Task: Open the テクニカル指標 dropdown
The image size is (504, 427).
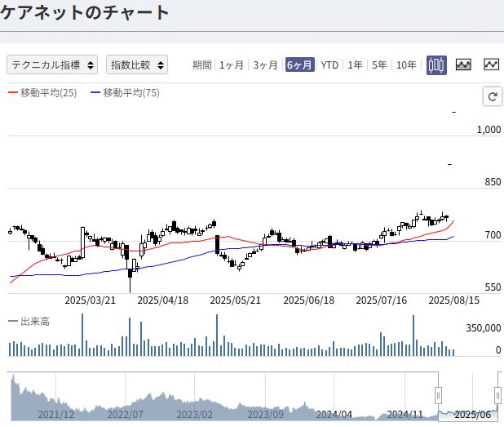Action: click(x=52, y=64)
